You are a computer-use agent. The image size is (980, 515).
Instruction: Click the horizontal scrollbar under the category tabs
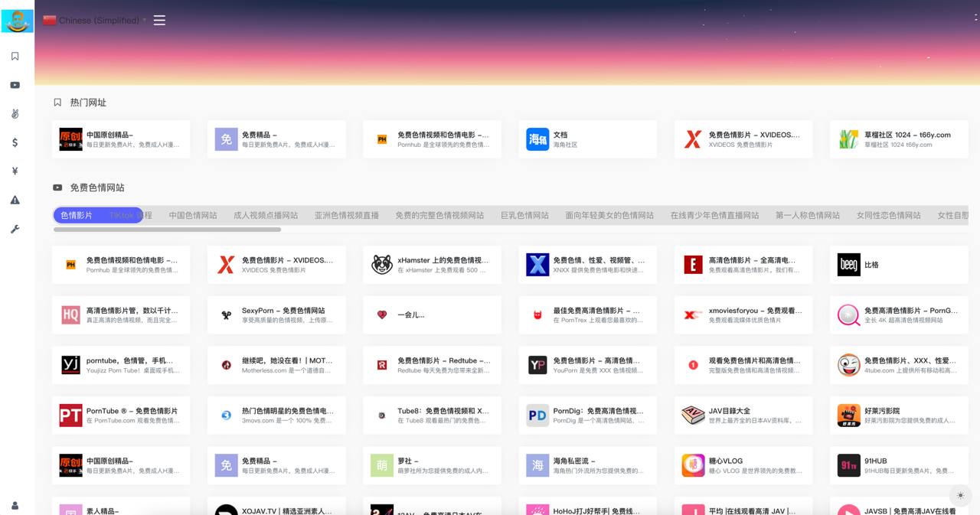pos(167,230)
